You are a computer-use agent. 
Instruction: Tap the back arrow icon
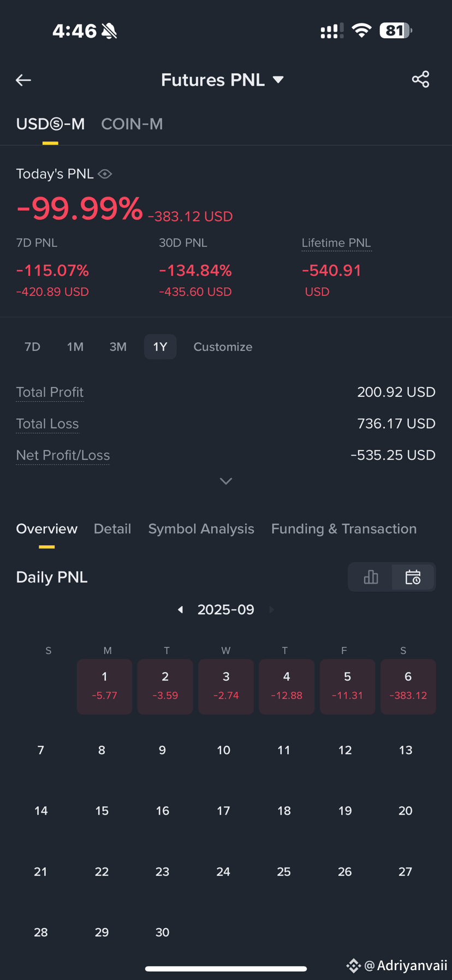[23, 80]
